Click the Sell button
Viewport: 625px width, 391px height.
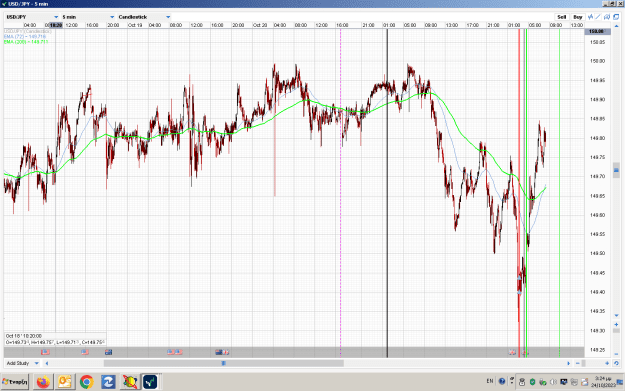coord(562,17)
